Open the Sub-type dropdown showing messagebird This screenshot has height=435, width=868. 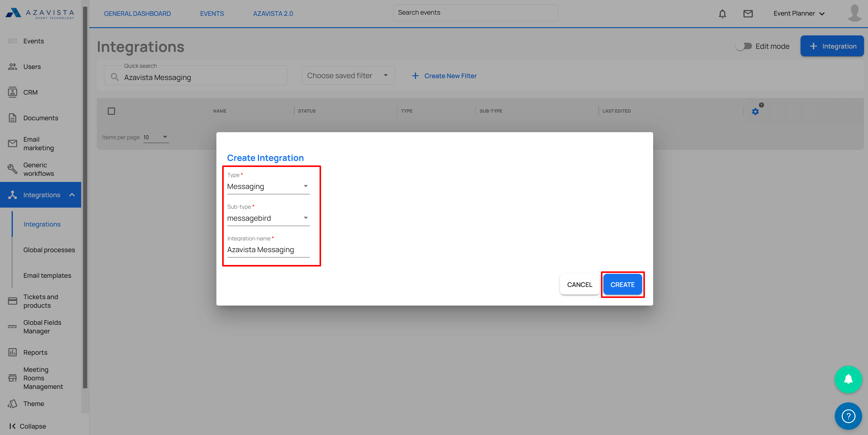pos(268,218)
